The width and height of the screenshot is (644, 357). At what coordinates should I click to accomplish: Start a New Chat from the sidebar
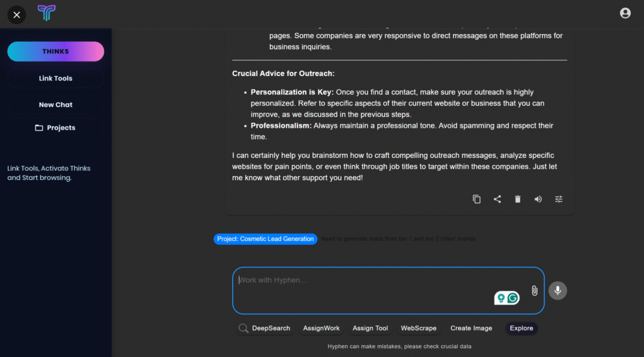(55, 105)
